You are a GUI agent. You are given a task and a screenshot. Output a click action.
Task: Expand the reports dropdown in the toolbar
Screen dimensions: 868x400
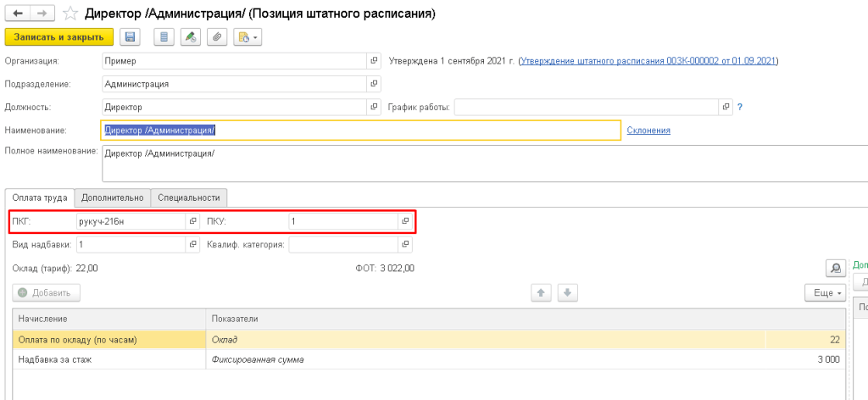click(x=248, y=37)
